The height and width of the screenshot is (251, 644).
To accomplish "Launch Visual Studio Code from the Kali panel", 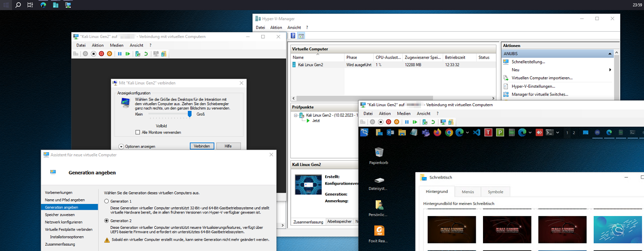I will pos(476,133).
